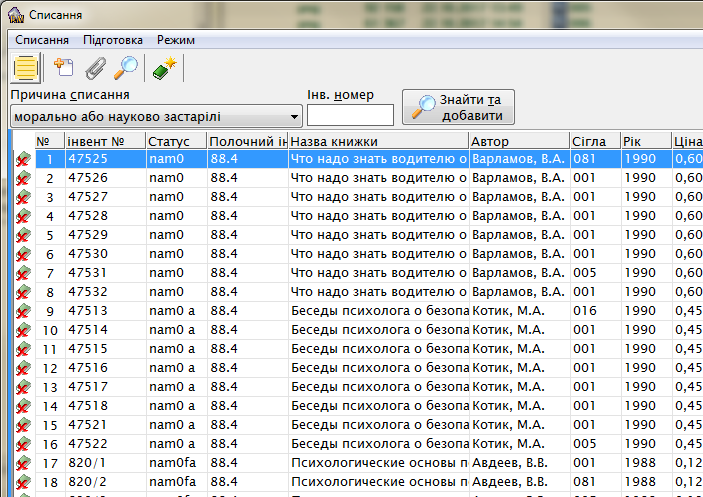703x497 pixels.
Task: Click the Інв. номер input field
Action: (x=350, y=116)
